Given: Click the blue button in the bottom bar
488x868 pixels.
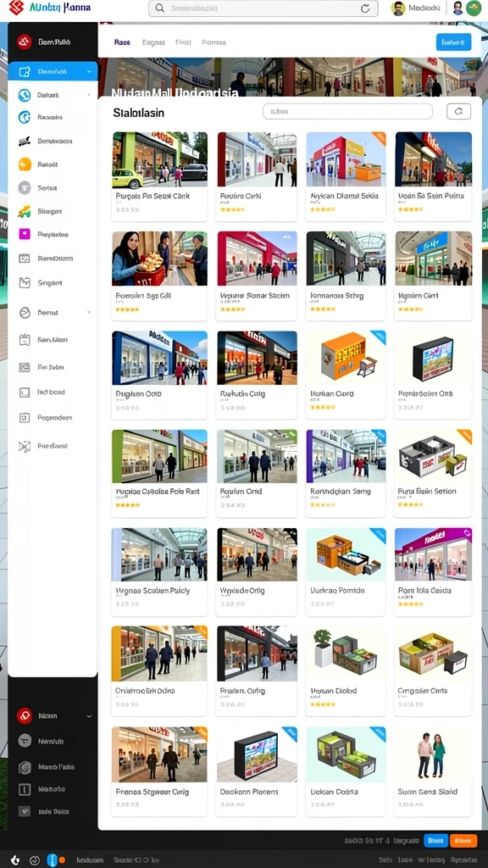Looking at the screenshot, I should click(435, 840).
